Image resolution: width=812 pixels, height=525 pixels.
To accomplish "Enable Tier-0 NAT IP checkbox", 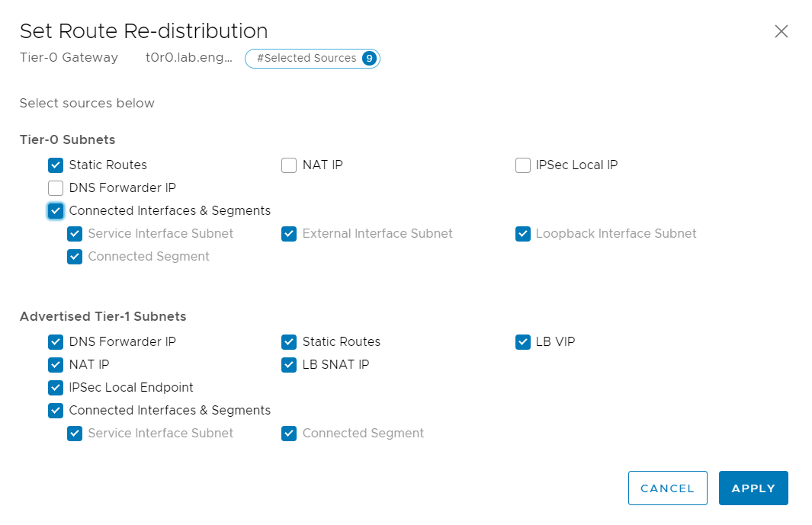I will (289, 165).
